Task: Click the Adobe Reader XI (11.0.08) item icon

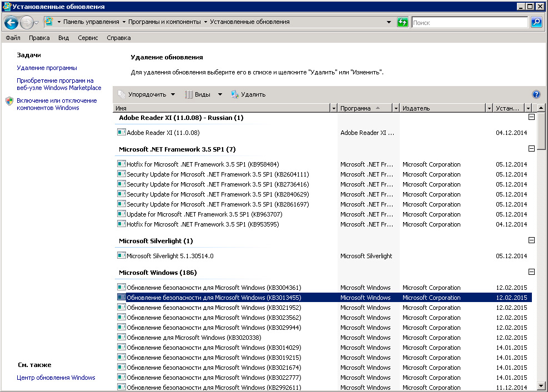Action: click(x=122, y=133)
